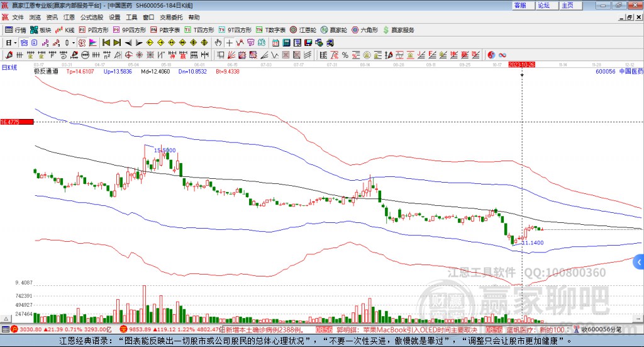Click the 11.1400 low price annotation
The height and width of the screenshot is (347, 644).
(x=533, y=242)
